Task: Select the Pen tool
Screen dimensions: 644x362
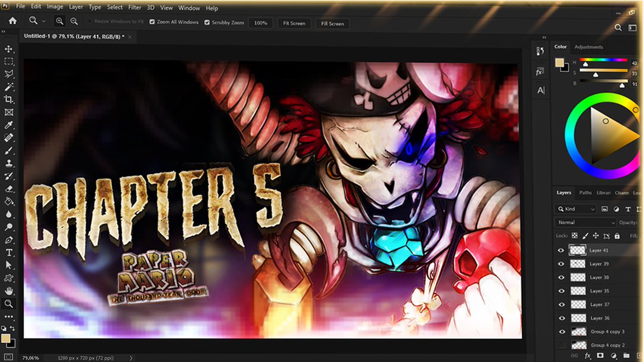Action: click(9, 240)
